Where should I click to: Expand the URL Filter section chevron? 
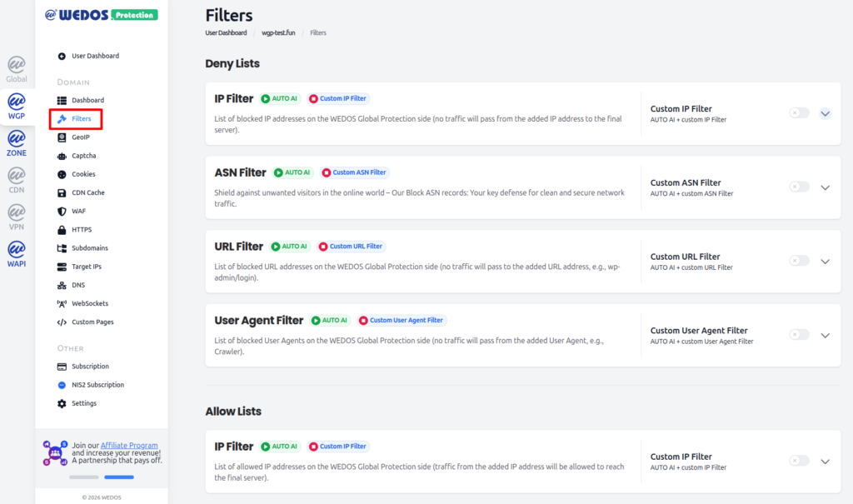826,262
